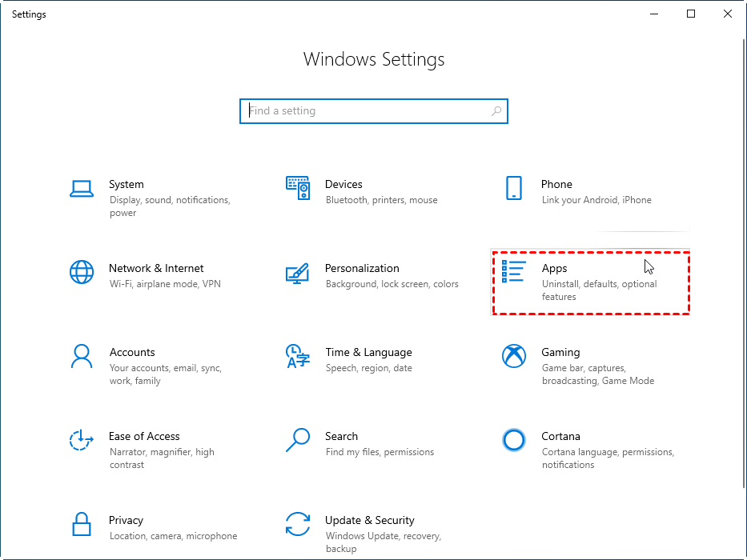Select the Phone icon
The height and width of the screenshot is (560, 747).
(x=514, y=189)
